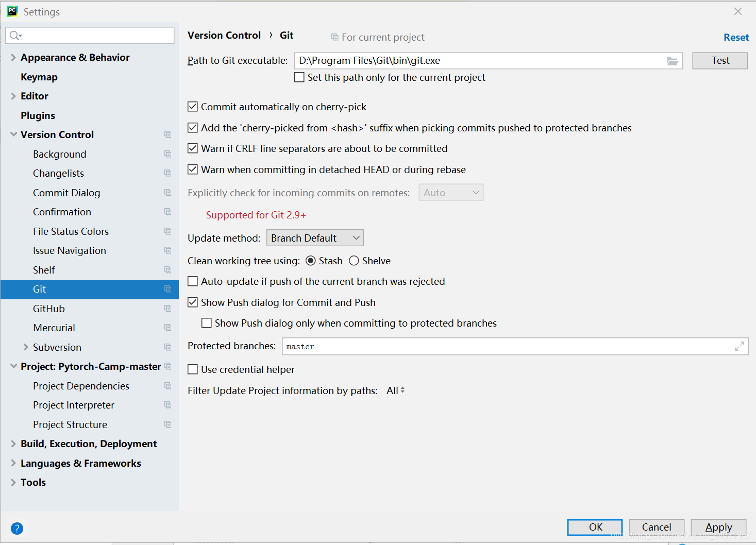Click the help question mark icon
756x545 pixels.
click(x=16, y=528)
